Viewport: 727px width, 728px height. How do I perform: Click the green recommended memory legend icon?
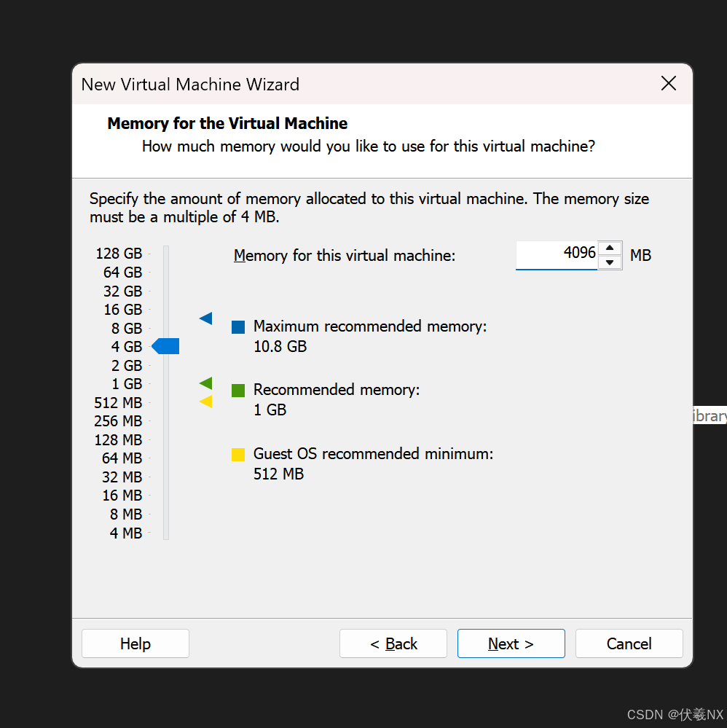point(237,391)
